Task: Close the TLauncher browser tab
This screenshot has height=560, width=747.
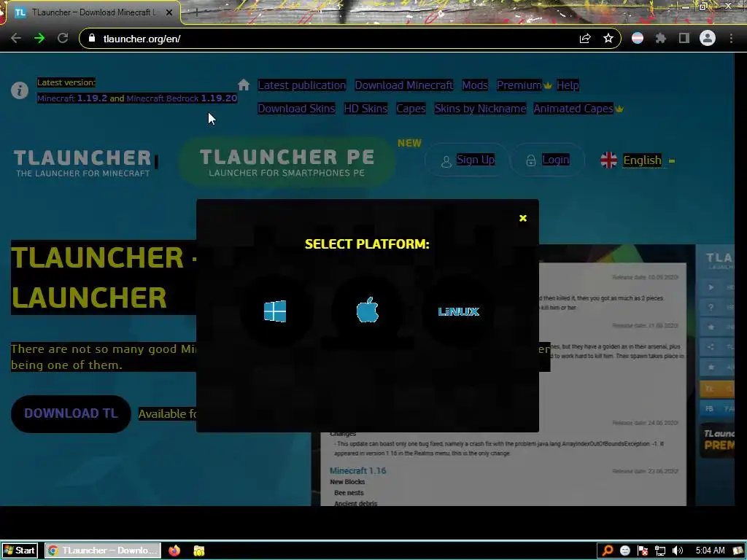Action: 169,13
